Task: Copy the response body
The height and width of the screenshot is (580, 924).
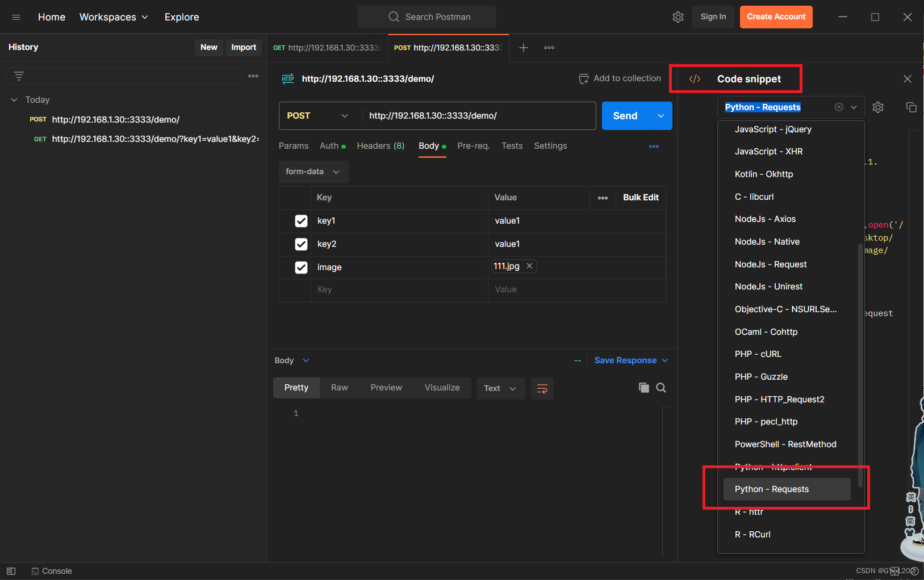Action: 644,388
